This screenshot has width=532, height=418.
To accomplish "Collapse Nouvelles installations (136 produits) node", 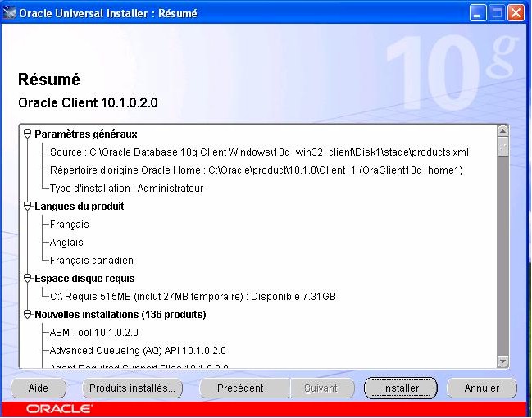I will pyautogui.click(x=28, y=315).
